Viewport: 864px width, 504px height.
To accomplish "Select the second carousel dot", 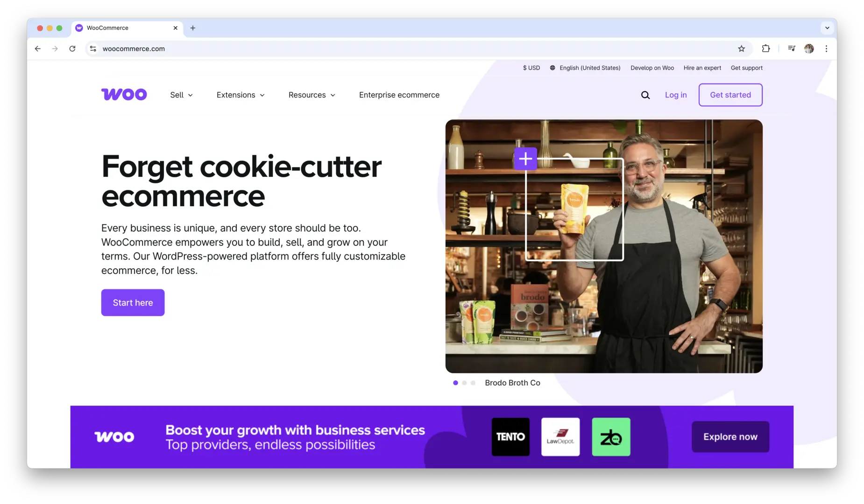I will (x=464, y=383).
